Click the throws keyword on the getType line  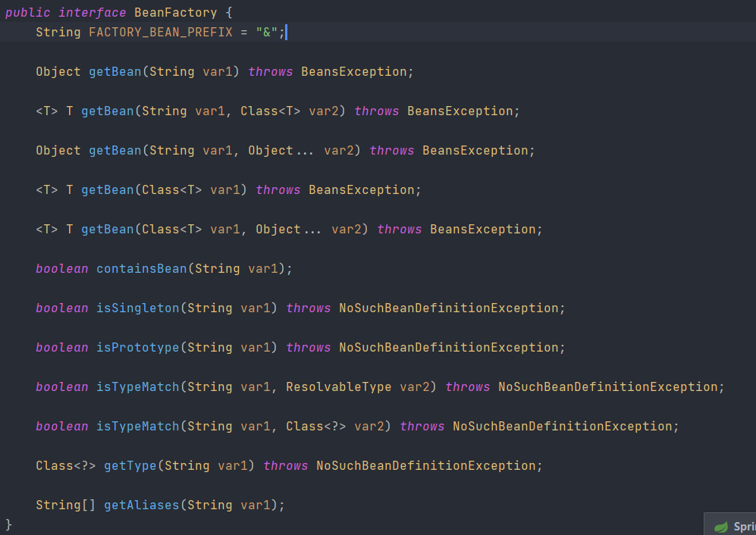(x=285, y=466)
